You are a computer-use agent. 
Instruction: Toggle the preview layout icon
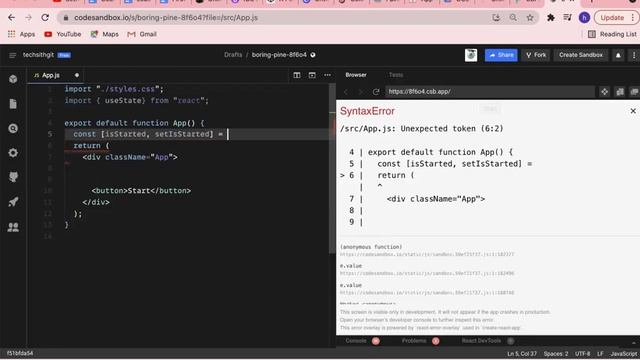pos(312,75)
